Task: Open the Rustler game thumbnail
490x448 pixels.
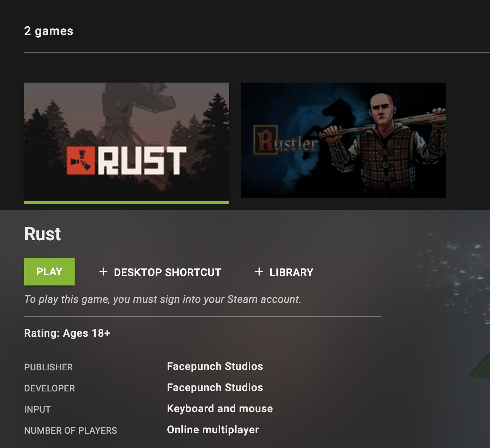Action: 344,140
